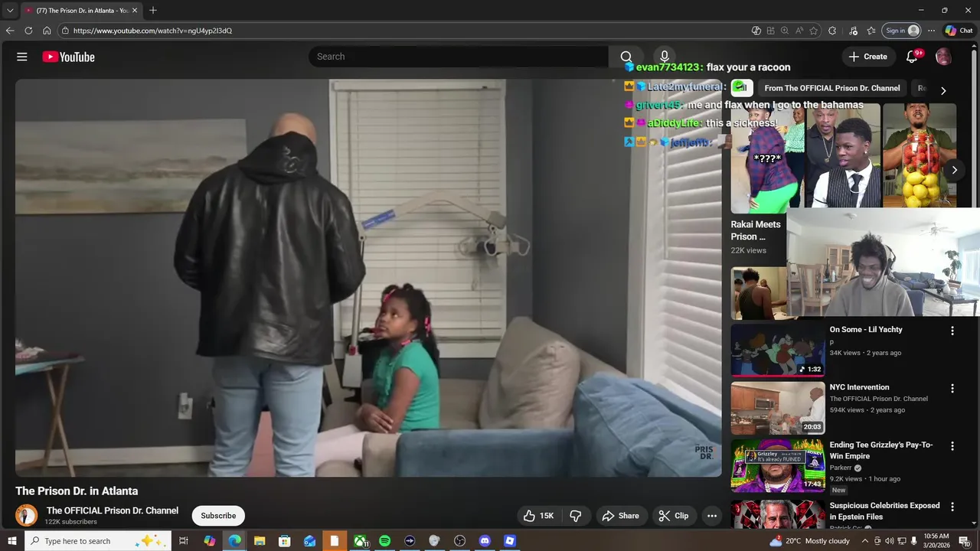Screen dimensions: 980x551
Task: Open options for Ending Tee Grizzley's video
Action: pos(952,445)
